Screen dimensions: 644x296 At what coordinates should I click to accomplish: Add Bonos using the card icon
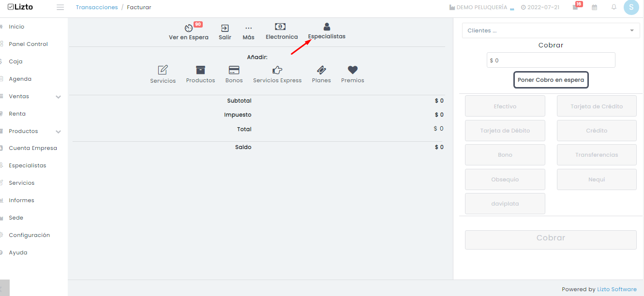click(x=234, y=70)
